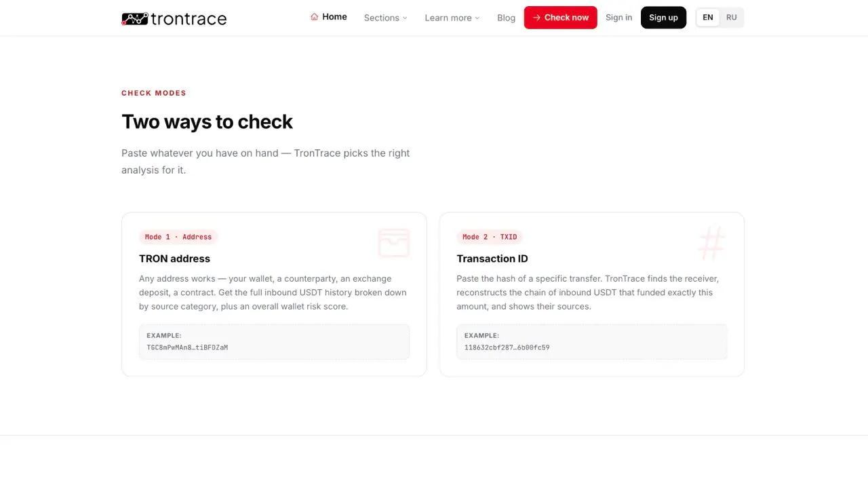868x490 pixels.
Task: Click the EXAMPLE label in Transaction ID card
Action: pos(481,335)
